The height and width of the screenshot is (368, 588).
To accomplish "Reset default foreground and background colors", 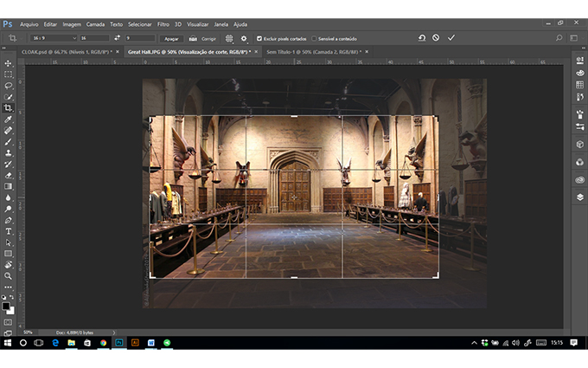I will (x=3, y=297).
